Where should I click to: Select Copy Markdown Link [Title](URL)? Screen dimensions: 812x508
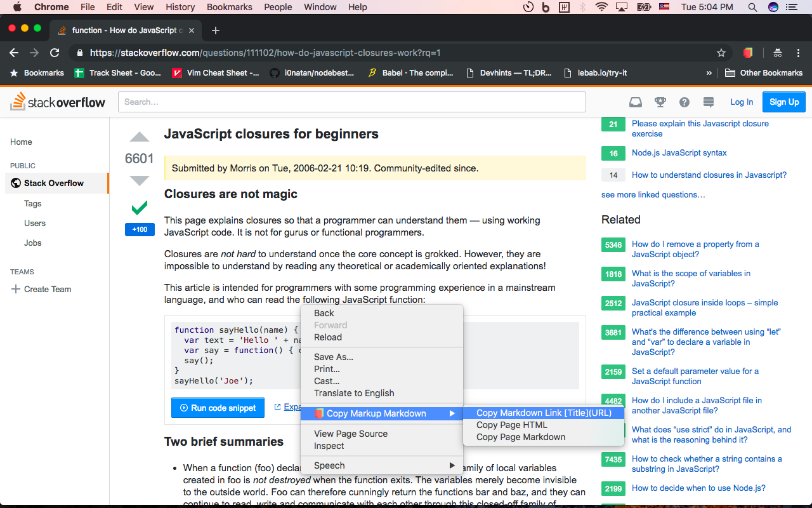click(544, 413)
